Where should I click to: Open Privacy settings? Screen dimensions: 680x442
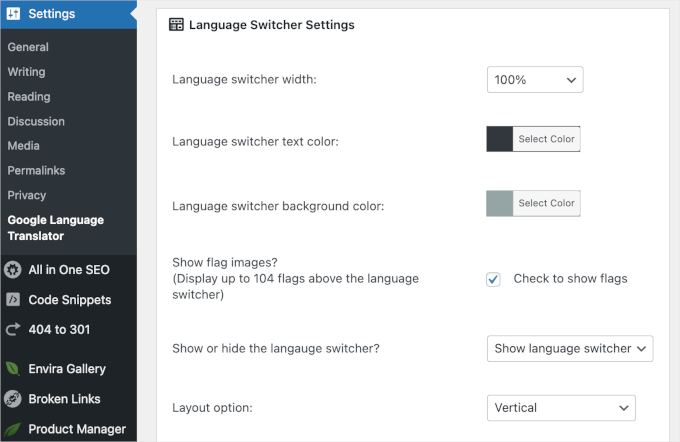click(x=26, y=195)
